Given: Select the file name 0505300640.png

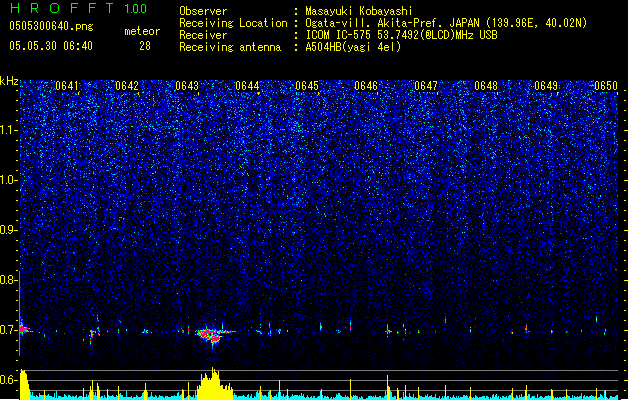Looking at the screenshot, I should point(51,26).
